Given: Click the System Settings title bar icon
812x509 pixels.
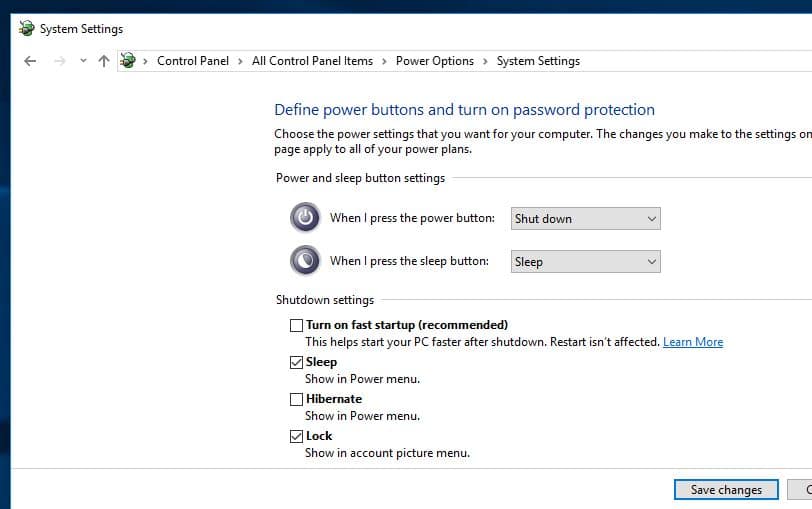Looking at the screenshot, I should click(x=26, y=29).
